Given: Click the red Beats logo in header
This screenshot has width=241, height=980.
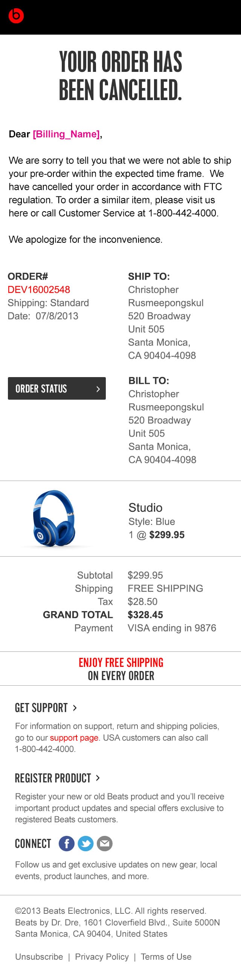Looking at the screenshot, I should pyautogui.click(x=16, y=15).
